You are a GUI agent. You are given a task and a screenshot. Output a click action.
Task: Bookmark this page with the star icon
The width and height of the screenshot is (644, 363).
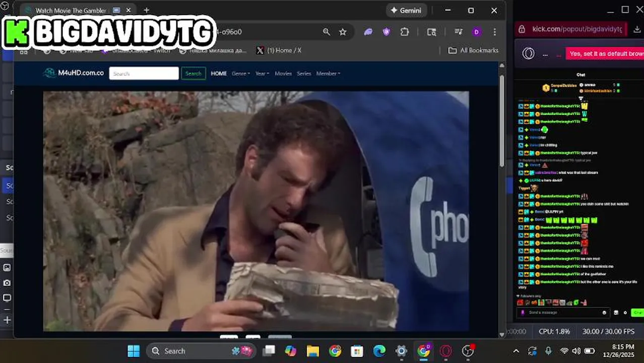(343, 32)
